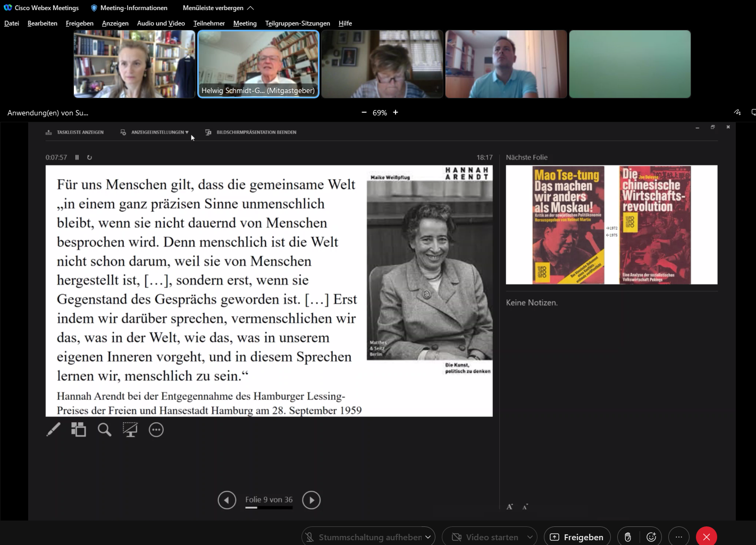Open the Teilnehmer menu
This screenshot has height=545, width=756.
(x=209, y=23)
